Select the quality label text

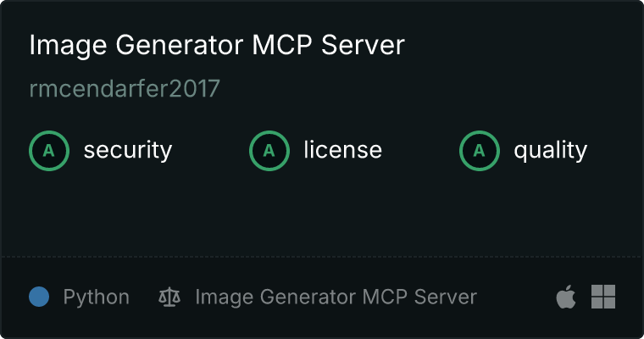(550, 150)
